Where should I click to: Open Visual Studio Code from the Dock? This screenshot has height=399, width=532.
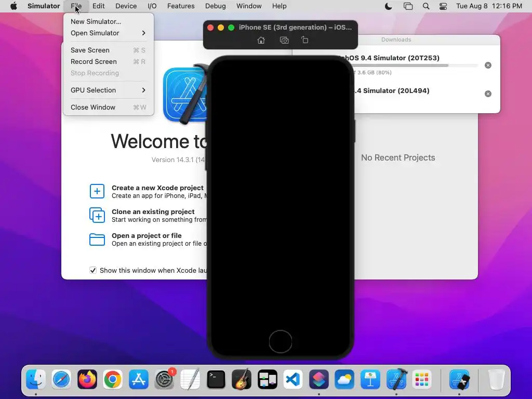coord(293,379)
